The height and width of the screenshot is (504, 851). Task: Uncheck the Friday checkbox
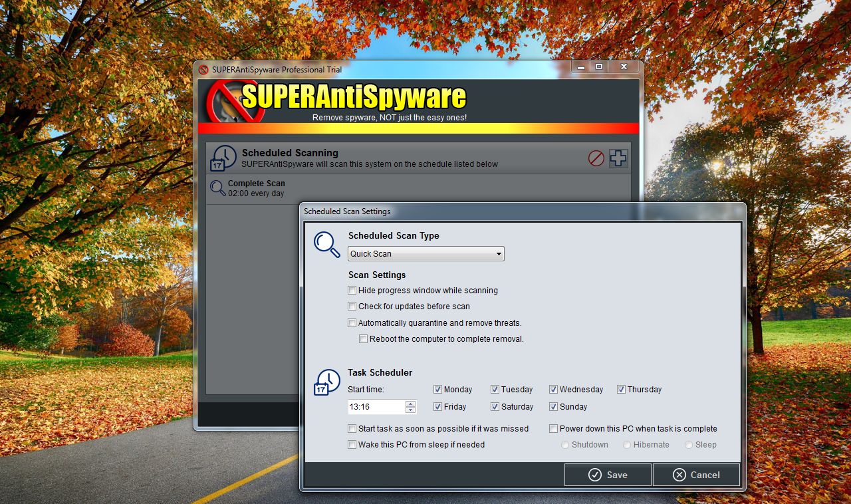(x=438, y=407)
